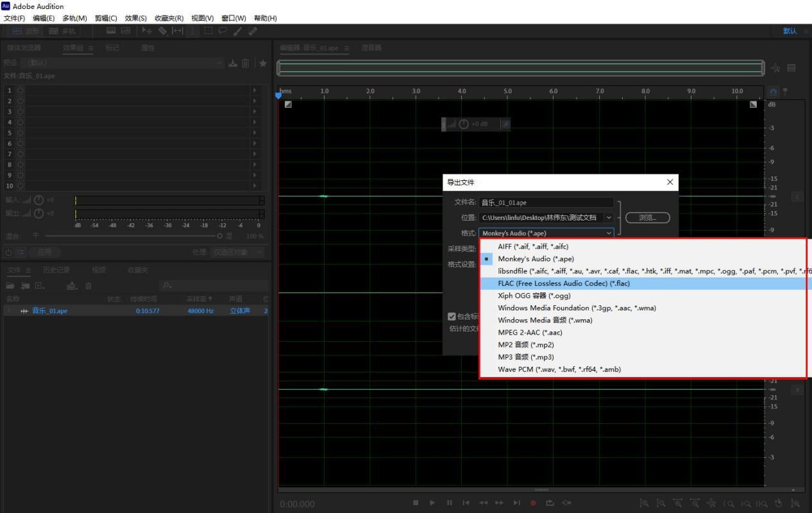
Task: Expand the 预设 dropdown in the effects panel
Action: click(x=218, y=62)
